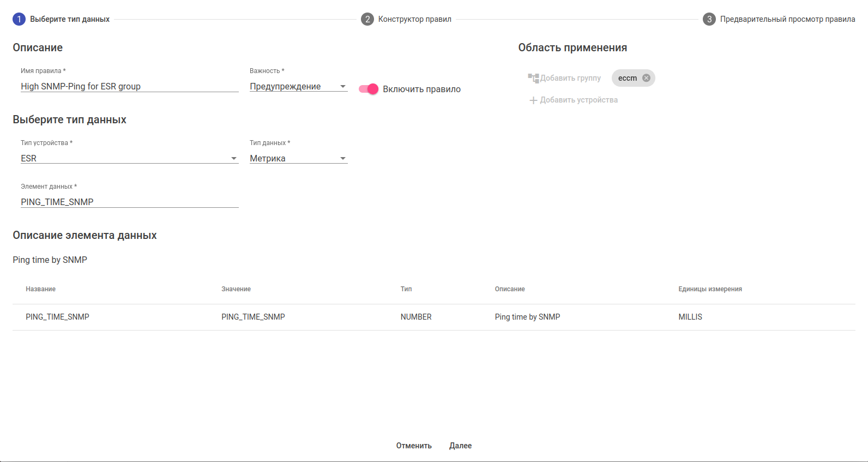Screen dimensions: 868x462
Task: Remove the eccm group chip
Action: coord(646,78)
